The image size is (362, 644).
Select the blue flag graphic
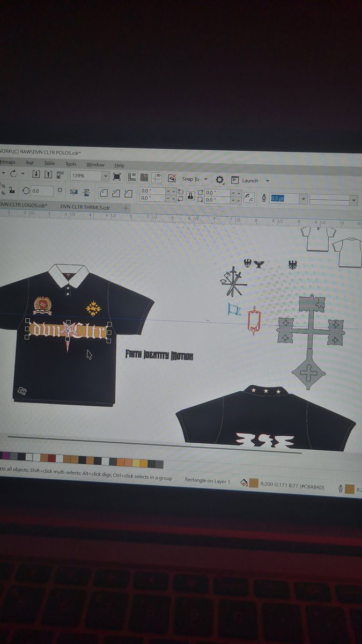pyautogui.click(x=234, y=310)
